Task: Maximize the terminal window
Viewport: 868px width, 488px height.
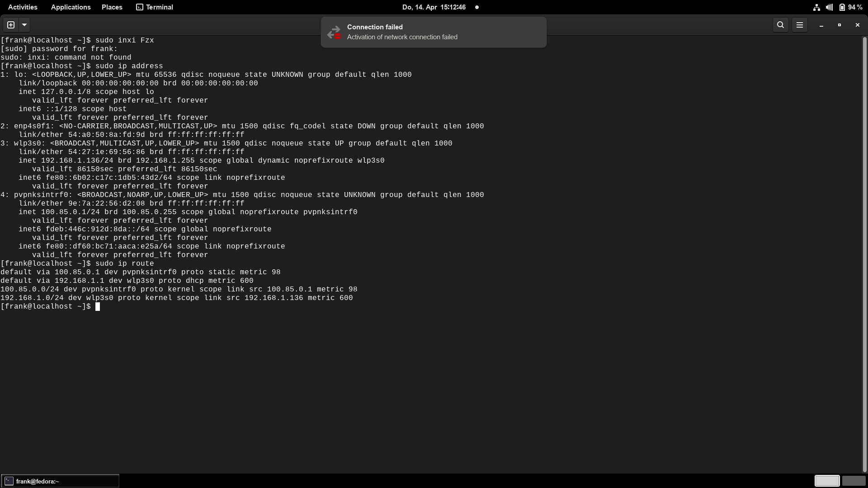Action: [x=839, y=25]
